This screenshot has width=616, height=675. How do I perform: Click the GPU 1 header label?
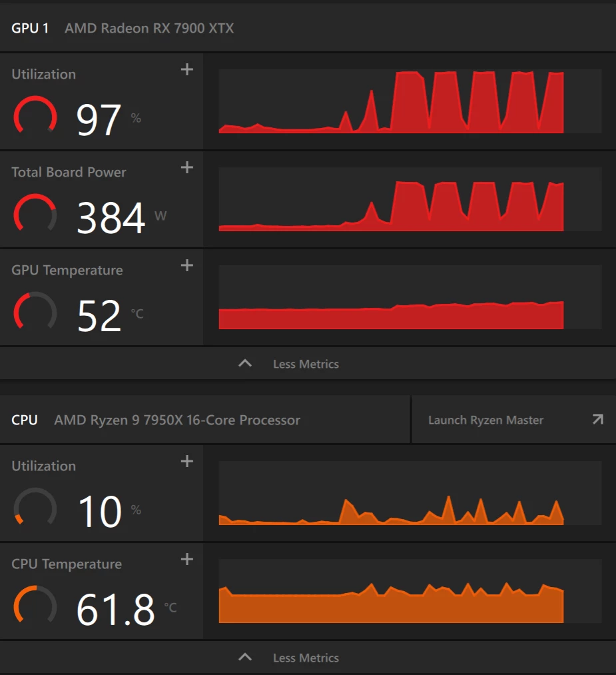pyautogui.click(x=30, y=29)
